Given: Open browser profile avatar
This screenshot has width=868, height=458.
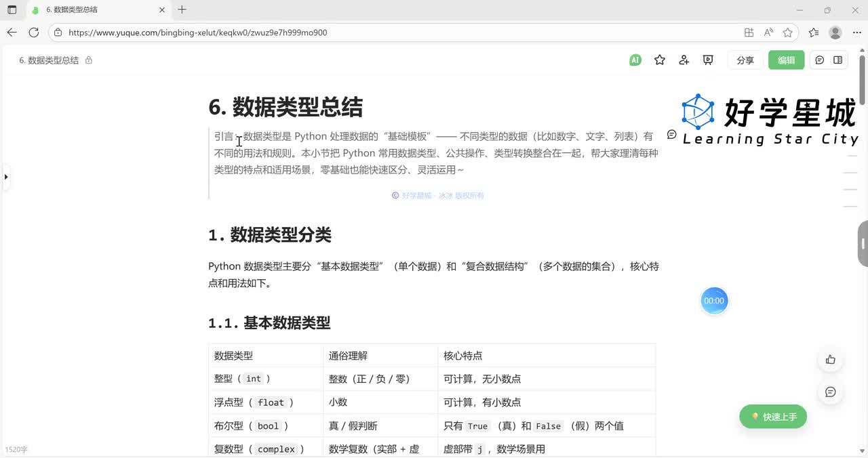Looking at the screenshot, I should point(835,32).
